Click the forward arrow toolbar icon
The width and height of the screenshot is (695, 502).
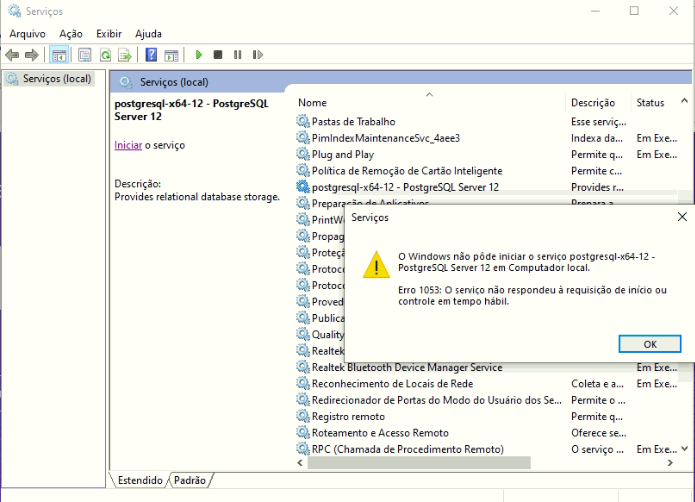tap(32, 55)
